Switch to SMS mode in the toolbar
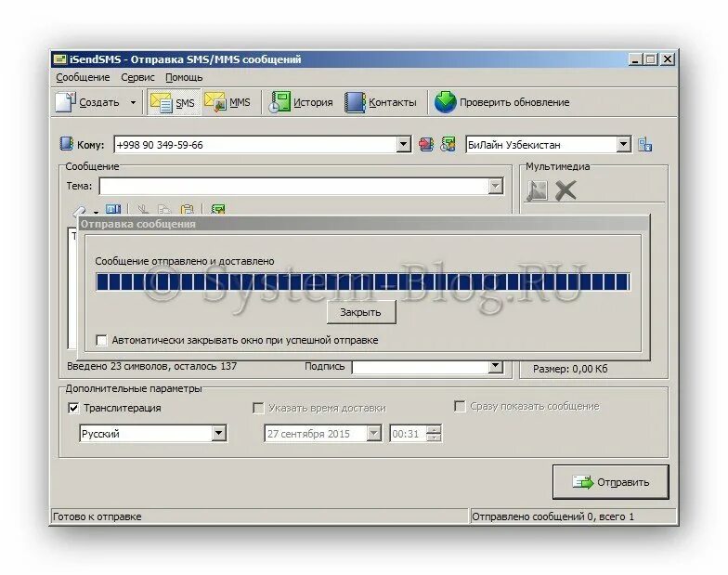728x575 pixels. point(173,102)
